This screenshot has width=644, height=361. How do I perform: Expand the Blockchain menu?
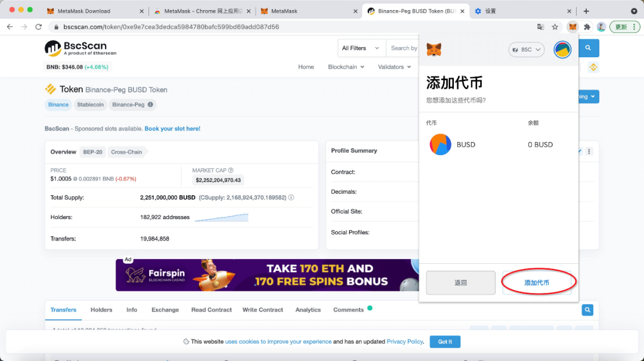346,67
